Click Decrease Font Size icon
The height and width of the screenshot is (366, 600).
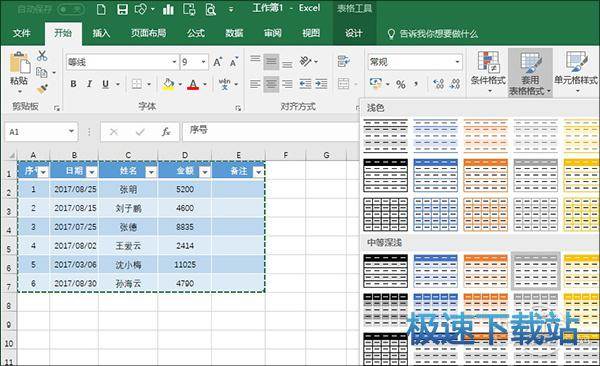234,62
